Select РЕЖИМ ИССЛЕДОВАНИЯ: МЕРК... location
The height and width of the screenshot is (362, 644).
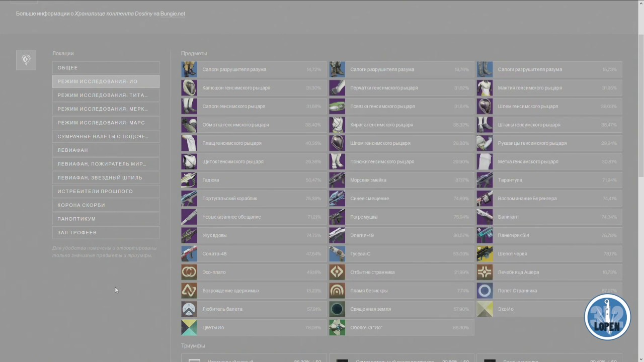pos(106,109)
